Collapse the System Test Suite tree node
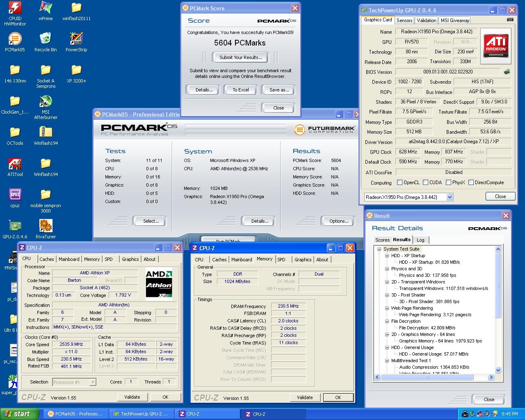Screen dimensions: 525x420 tap(379, 249)
